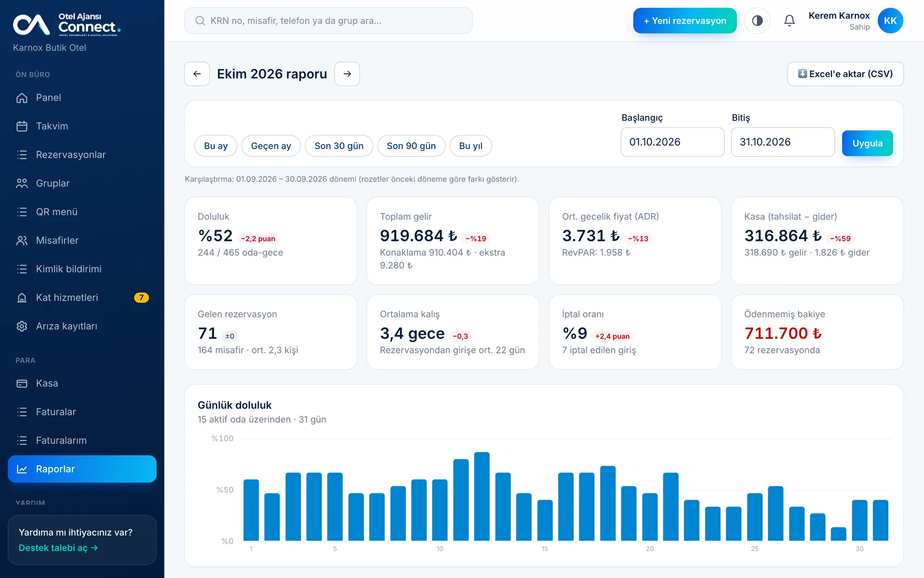Click the Arıza kayıtları gear icon
Viewport: 924px width, 578px height.
(x=22, y=326)
